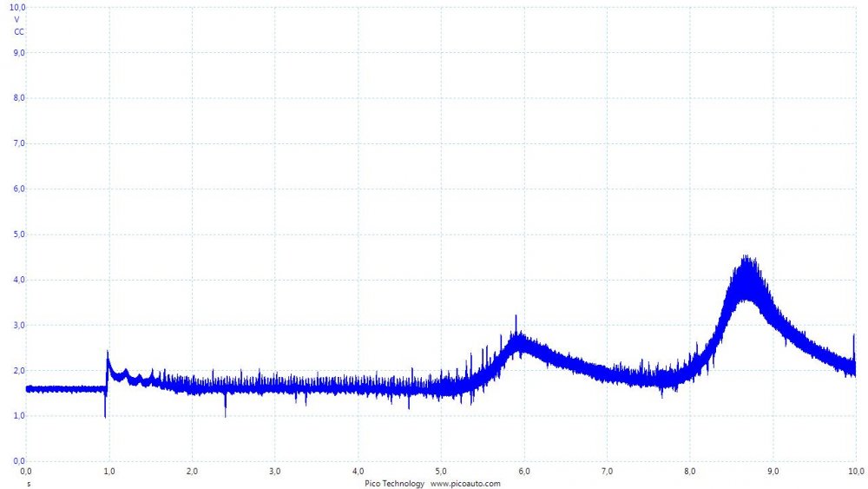Select the 5,0 label on the voltage axis
Viewport: 868px width, 489px height.
(18, 235)
